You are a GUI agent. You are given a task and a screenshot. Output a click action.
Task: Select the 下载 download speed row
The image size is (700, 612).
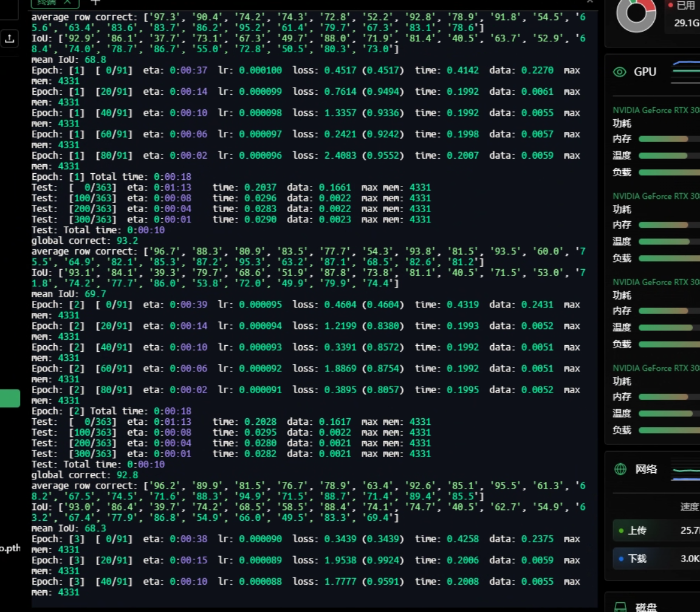(x=656, y=559)
